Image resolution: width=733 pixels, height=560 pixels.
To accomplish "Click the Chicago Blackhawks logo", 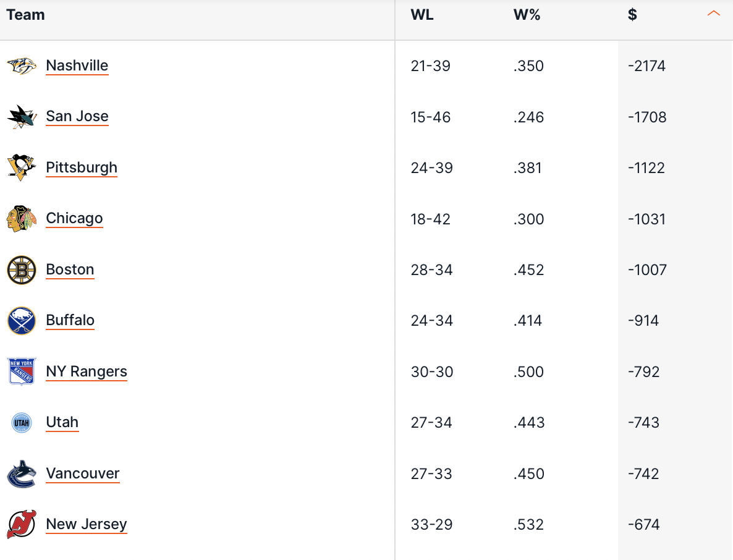I will [x=22, y=218].
